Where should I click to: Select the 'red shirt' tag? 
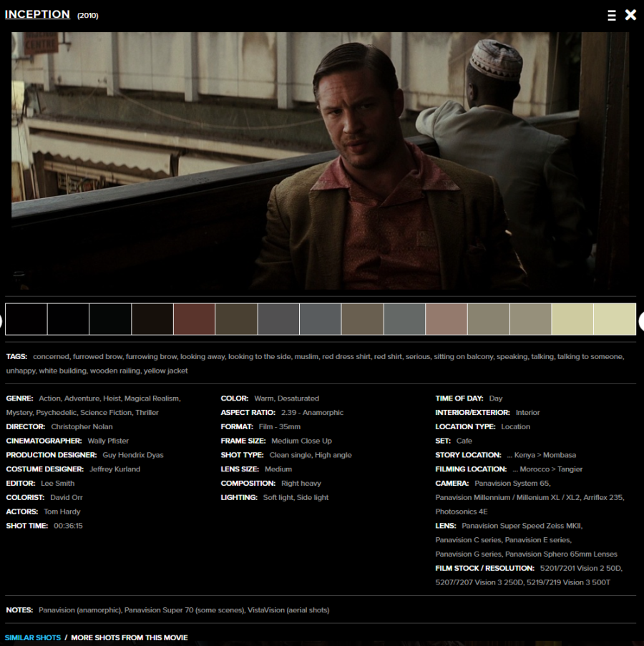click(x=388, y=356)
